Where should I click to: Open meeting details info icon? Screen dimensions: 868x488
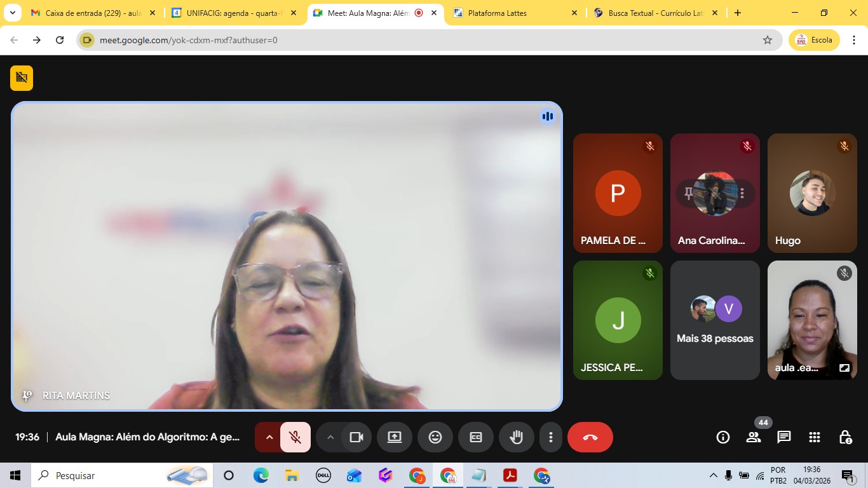(x=722, y=437)
